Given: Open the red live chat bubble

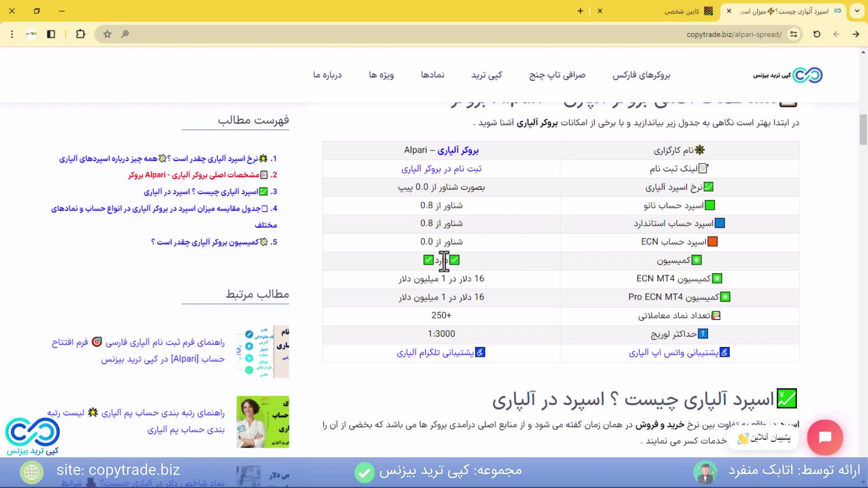Looking at the screenshot, I should coord(825,437).
